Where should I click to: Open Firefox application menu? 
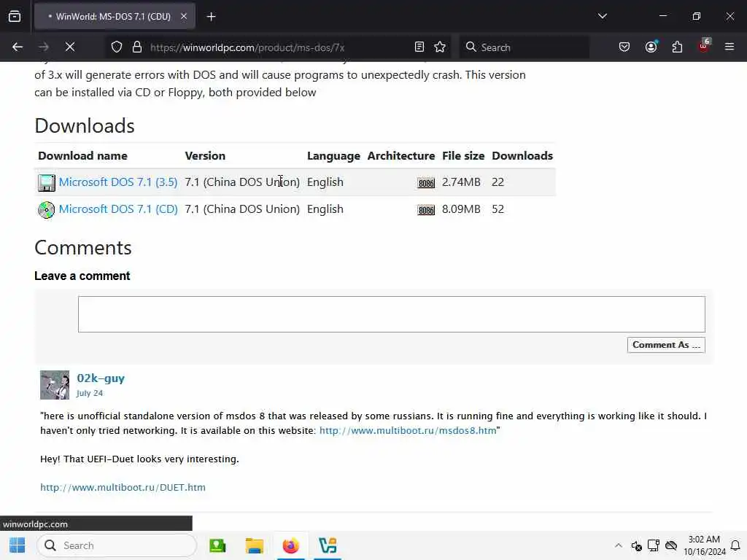pyautogui.click(x=729, y=47)
